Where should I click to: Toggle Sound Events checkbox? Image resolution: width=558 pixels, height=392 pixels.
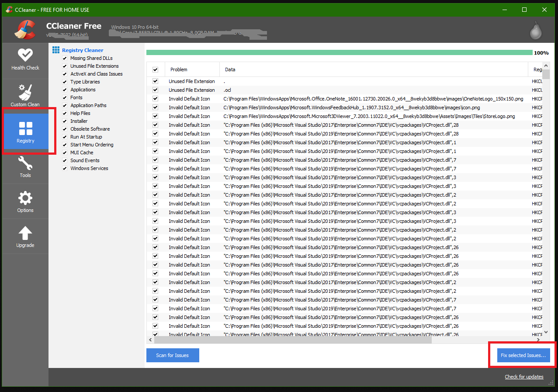tap(65, 160)
